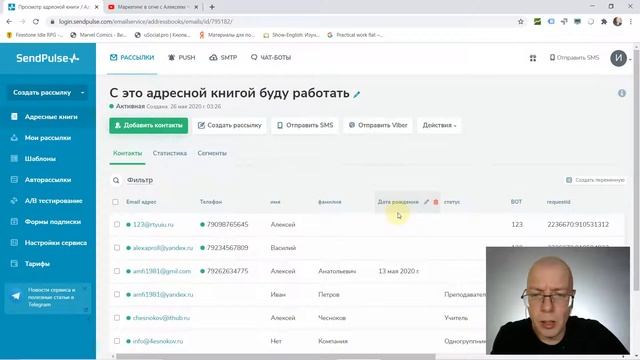This screenshot has height=360, width=640.
Task: Check the amfi1981@yandex.ru row checkbox
Action: pos(117,294)
